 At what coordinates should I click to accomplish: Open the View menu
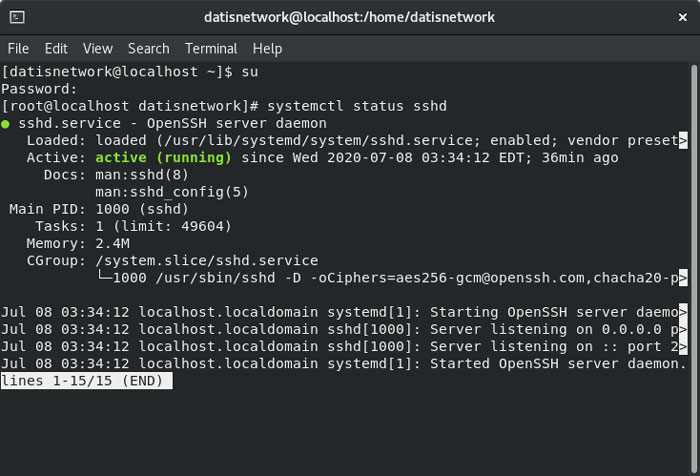[98, 48]
